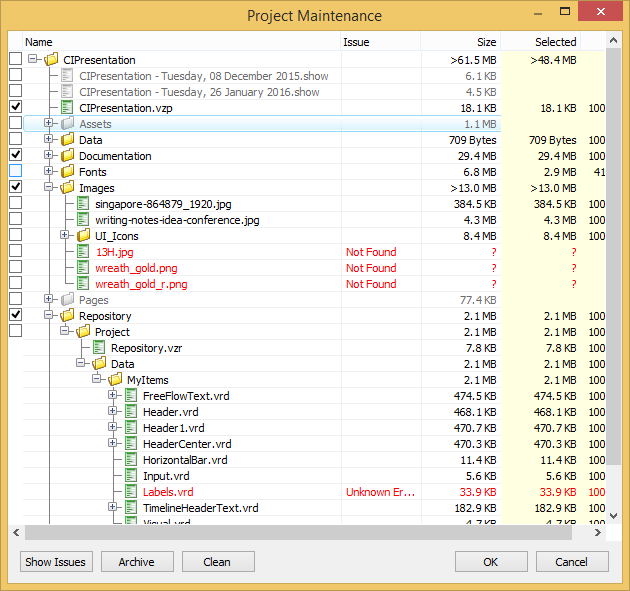The width and height of the screenshot is (630, 591).
Task: Click the CIPresentation.vzp file icon
Action: [x=68, y=108]
